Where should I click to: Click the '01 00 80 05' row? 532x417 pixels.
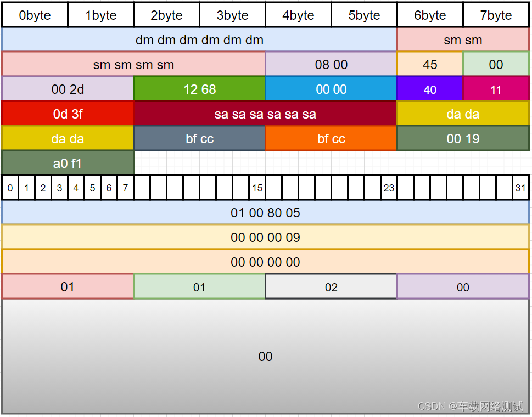pyautogui.click(x=265, y=212)
